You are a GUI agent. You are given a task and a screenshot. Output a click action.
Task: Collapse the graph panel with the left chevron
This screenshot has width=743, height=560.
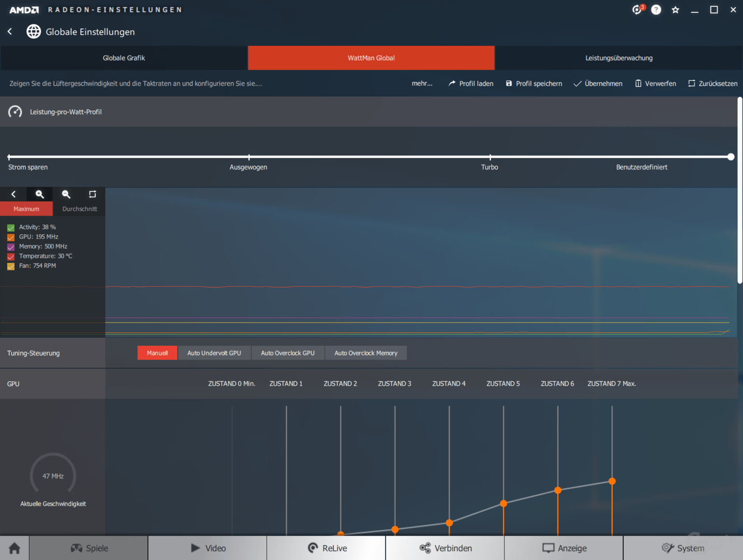tap(13, 194)
